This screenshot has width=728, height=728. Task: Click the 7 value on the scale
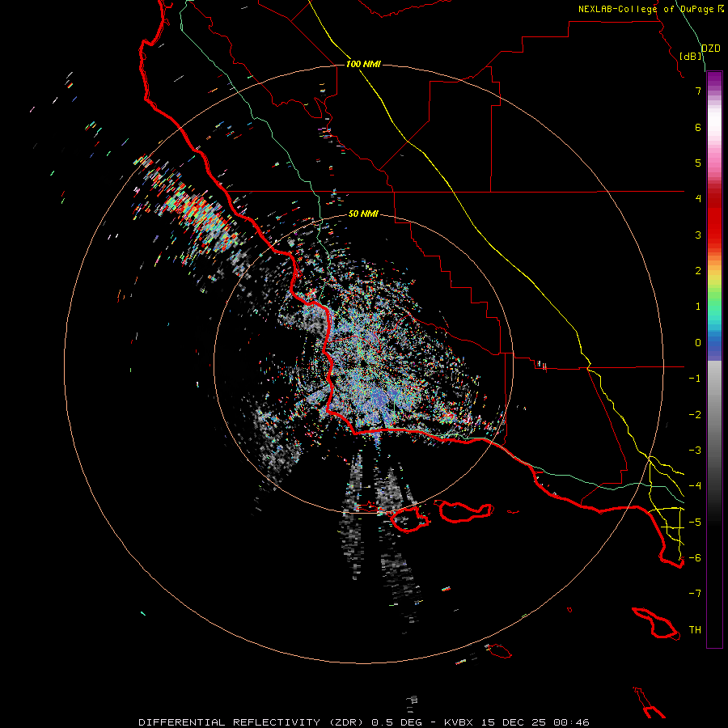(698, 91)
